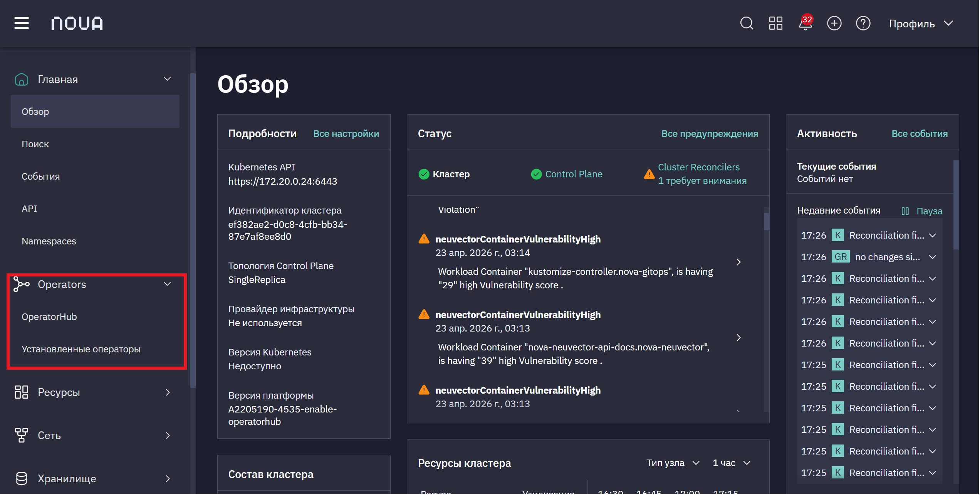This screenshot has width=980, height=495.
Task: Open the Все настройки link
Action: click(x=346, y=134)
